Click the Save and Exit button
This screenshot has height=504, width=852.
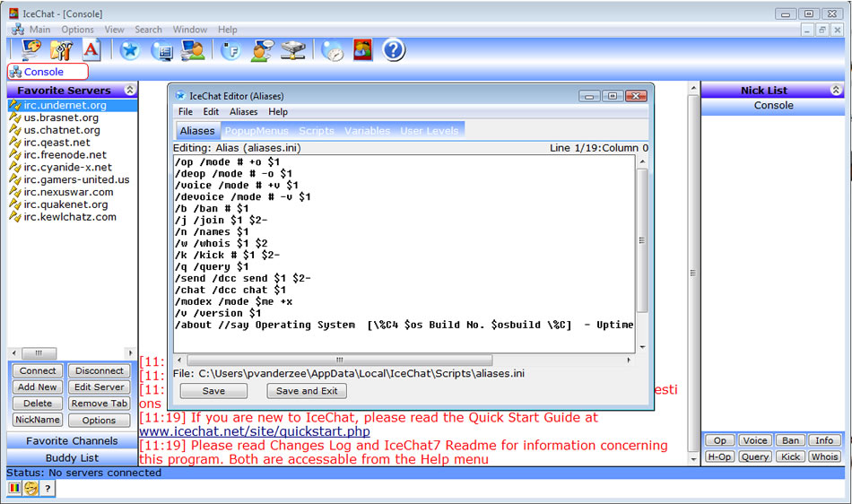tap(307, 390)
